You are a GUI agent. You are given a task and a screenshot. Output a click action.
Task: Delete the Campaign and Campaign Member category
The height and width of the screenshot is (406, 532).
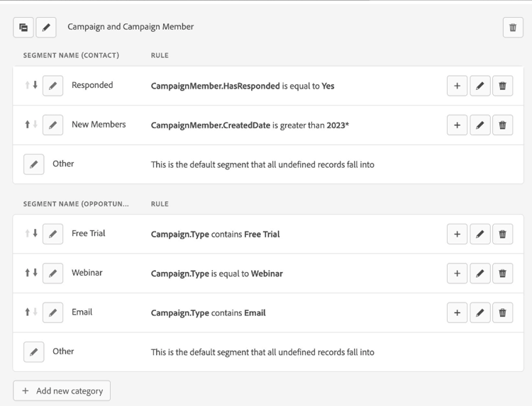pyautogui.click(x=513, y=28)
